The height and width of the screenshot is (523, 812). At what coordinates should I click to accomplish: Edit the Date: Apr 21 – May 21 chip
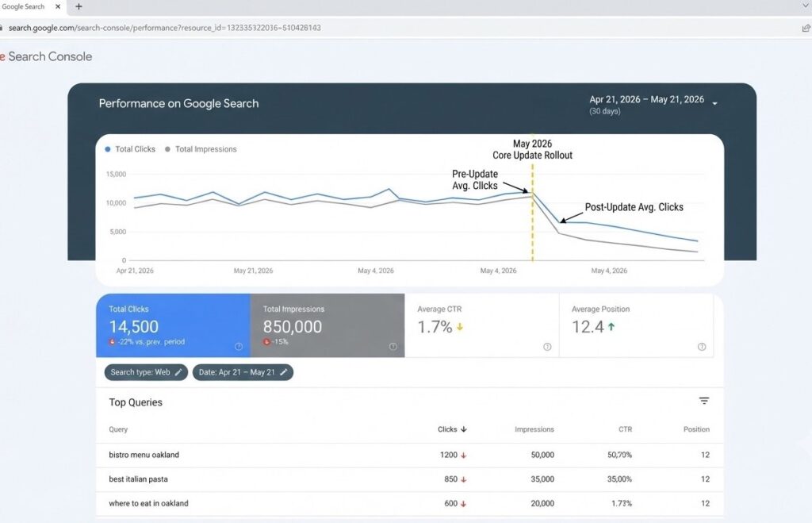[243, 372]
